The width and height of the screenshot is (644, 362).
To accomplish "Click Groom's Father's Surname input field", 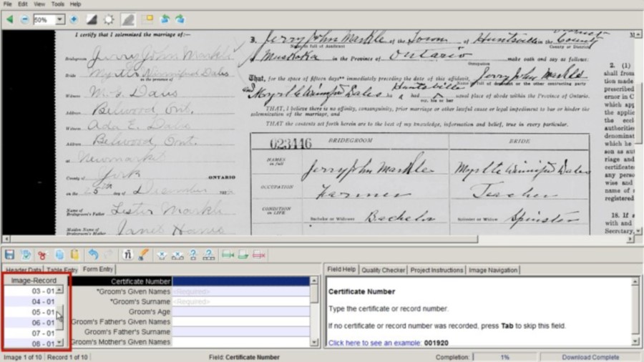I will tap(240, 332).
